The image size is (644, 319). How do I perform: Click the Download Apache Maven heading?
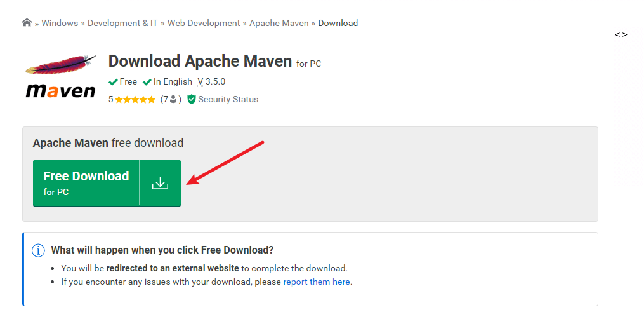(x=200, y=61)
